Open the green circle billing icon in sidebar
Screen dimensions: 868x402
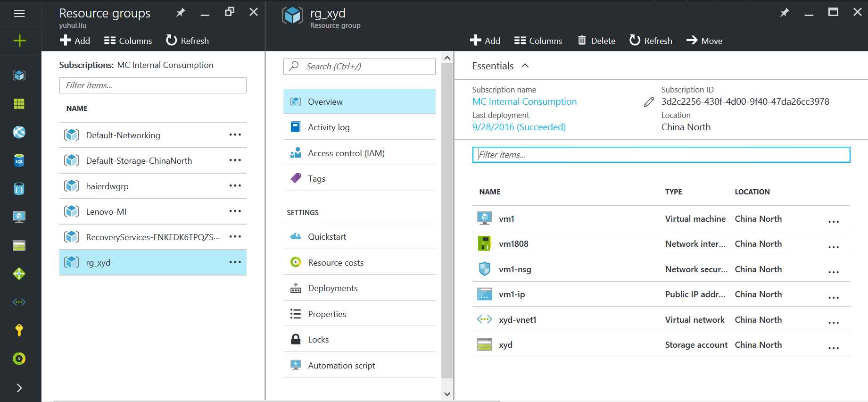(19, 359)
